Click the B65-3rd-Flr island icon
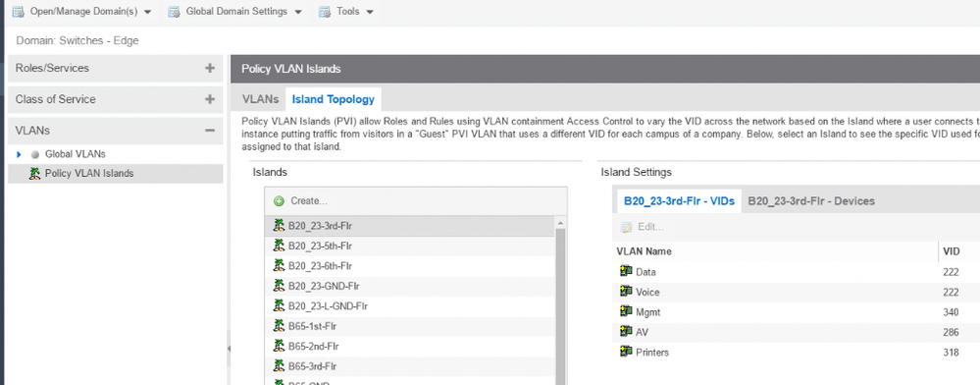The width and height of the screenshot is (980, 385). (279, 365)
